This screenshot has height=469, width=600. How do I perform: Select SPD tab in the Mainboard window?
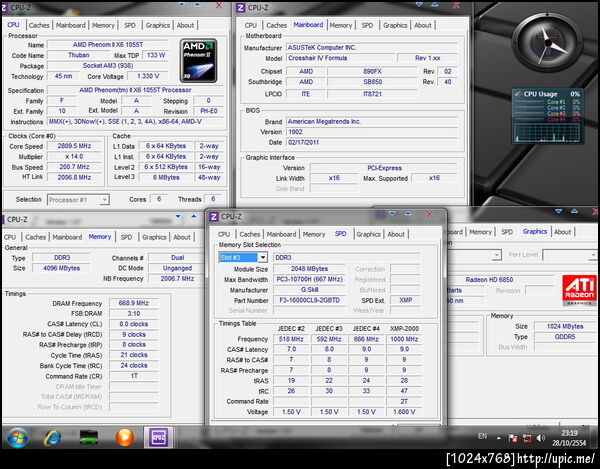click(x=367, y=25)
